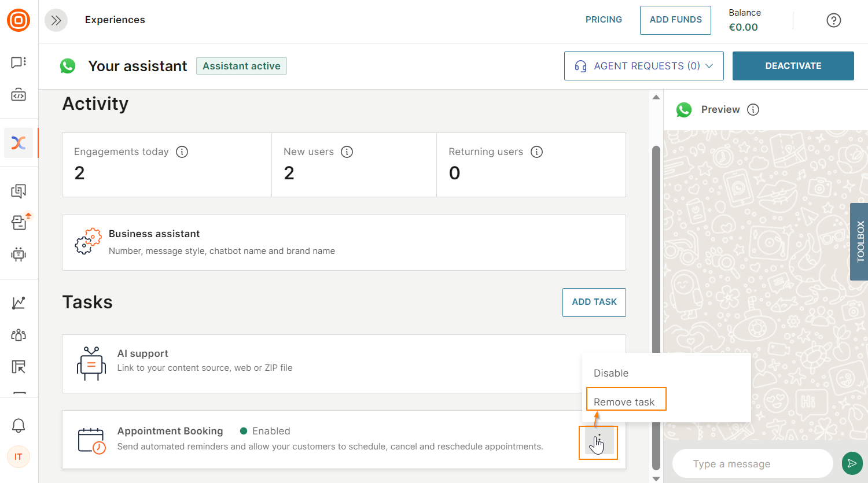The width and height of the screenshot is (868, 483).
Task: Click the WhatsApp icon next to Your assistant
Action: [x=67, y=65]
